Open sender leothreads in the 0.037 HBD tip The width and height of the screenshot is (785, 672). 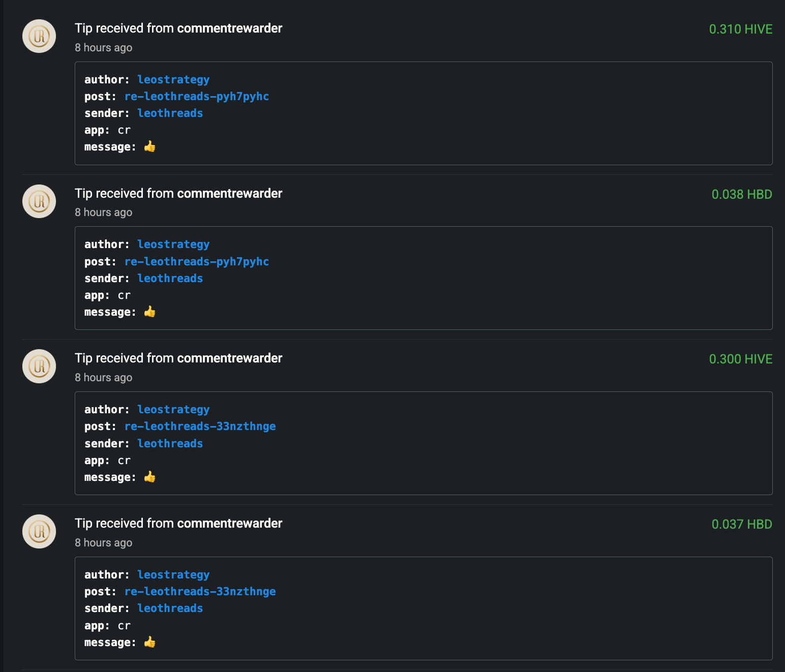click(170, 608)
